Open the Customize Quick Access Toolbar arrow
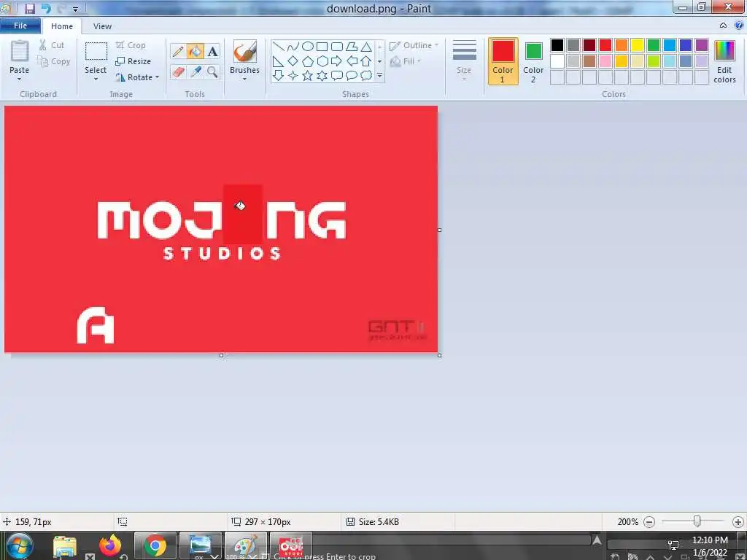 click(x=75, y=9)
